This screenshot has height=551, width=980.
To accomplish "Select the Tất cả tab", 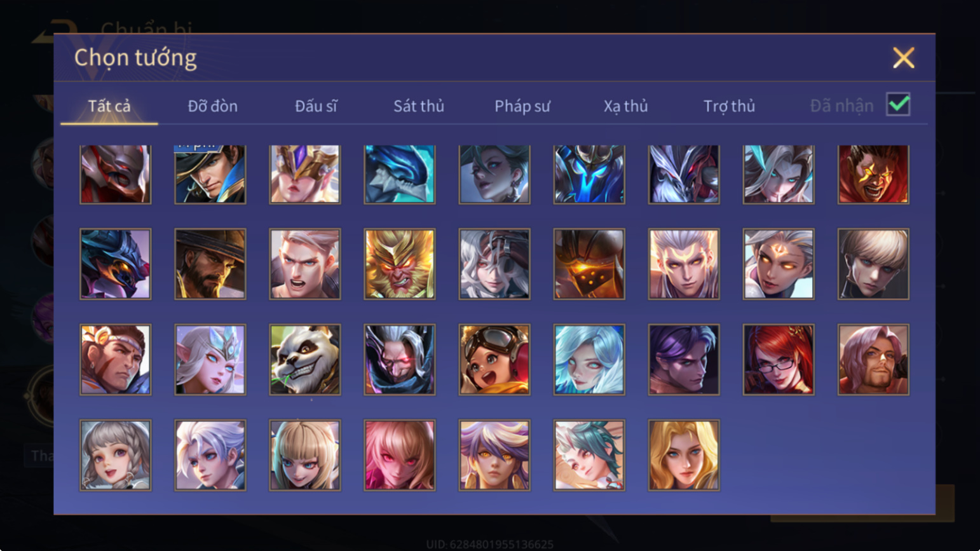I will [x=109, y=106].
